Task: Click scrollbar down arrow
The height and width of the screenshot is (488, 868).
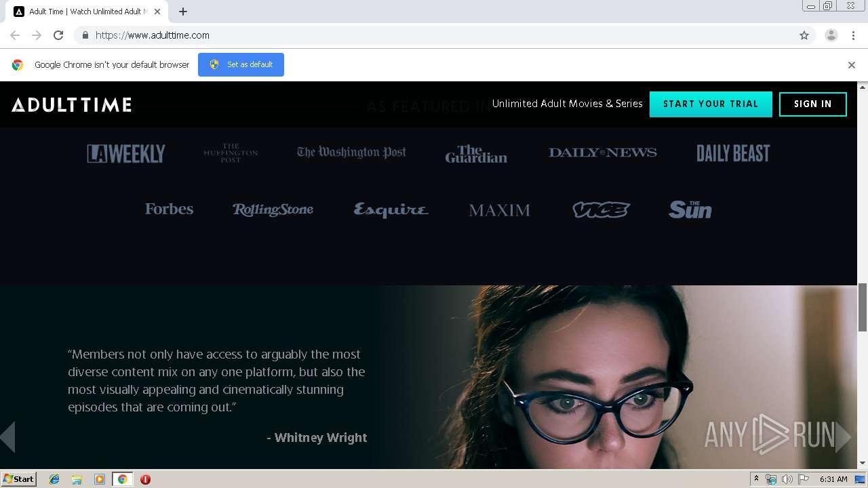Action: [x=863, y=464]
